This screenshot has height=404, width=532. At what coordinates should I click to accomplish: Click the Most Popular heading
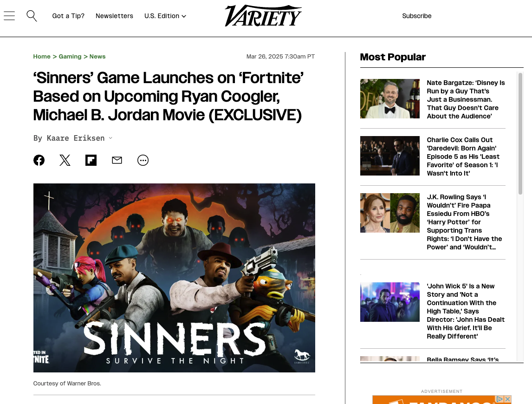click(x=393, y=57)
